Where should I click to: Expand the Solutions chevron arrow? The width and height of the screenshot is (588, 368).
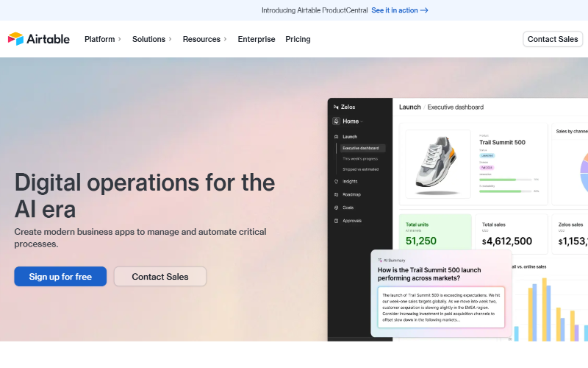coord(171,39)
